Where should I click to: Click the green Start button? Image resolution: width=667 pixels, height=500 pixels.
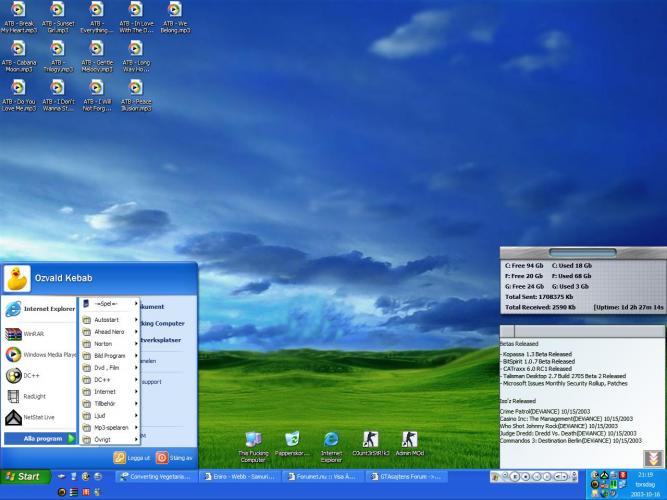tap(24, 477)
